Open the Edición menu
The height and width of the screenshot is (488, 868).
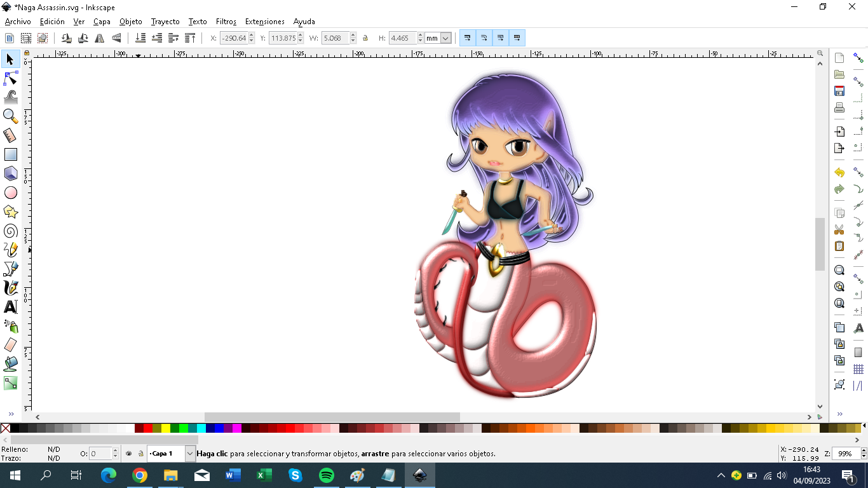point(52,22)
